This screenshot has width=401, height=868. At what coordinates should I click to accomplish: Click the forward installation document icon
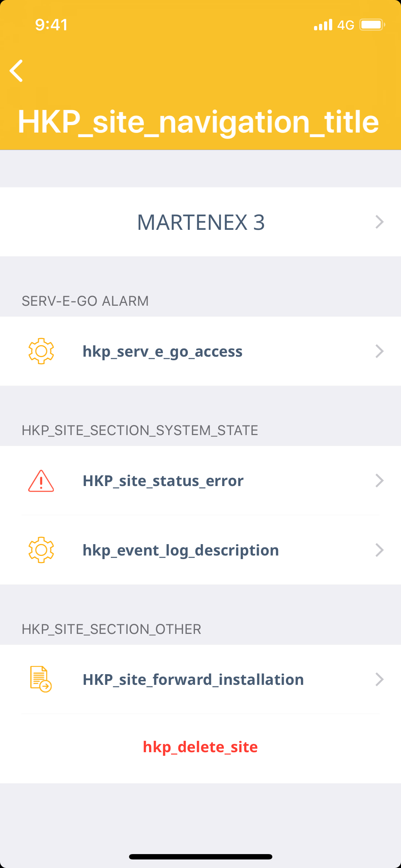click(41, 679)
